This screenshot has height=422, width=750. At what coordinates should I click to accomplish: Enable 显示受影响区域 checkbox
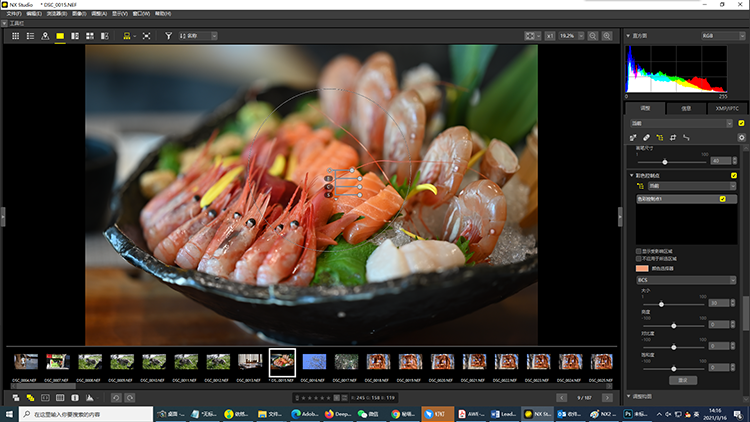click(640, 250)
